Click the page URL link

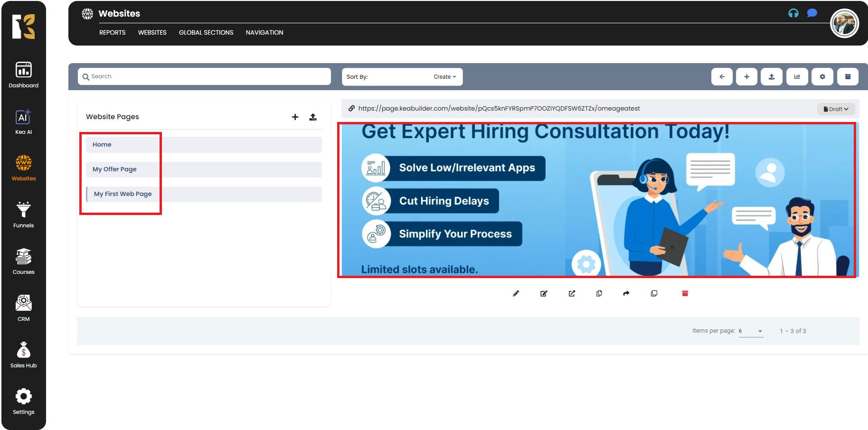[x=499, y=109]
